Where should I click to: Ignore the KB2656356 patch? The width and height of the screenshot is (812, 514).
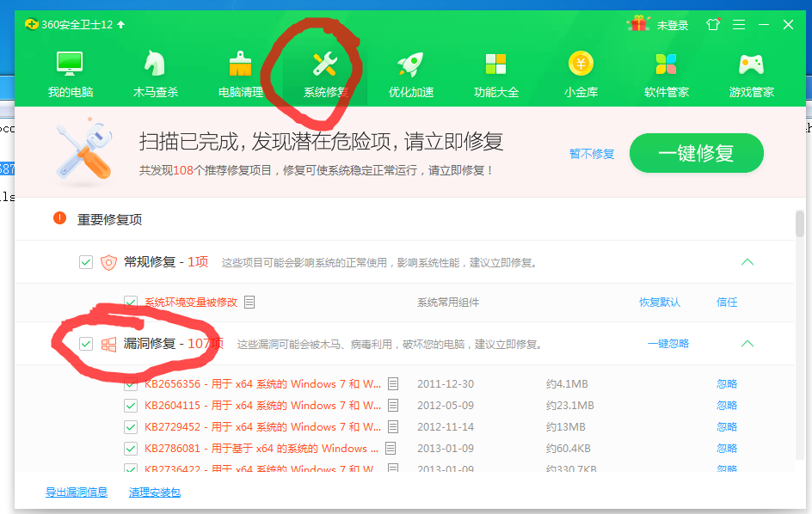(x=727, y=383)
